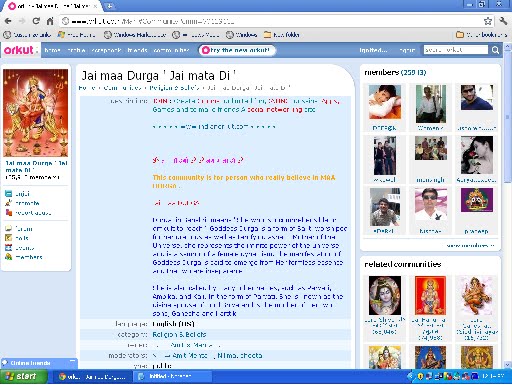Open the forum link in the sidebar

[x=24, y=229]
